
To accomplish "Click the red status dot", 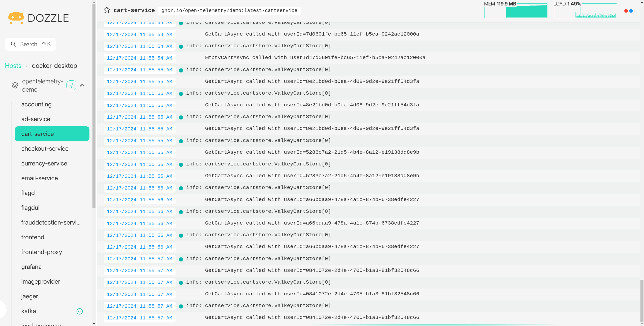I will point(626,11).
